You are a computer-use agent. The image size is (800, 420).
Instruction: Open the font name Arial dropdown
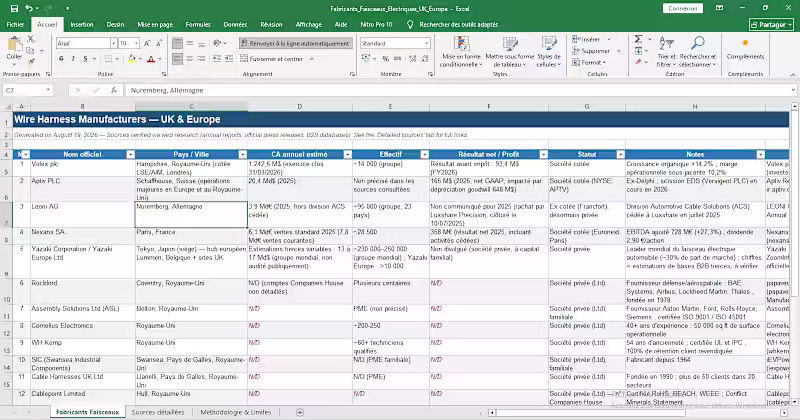[114, 43]
